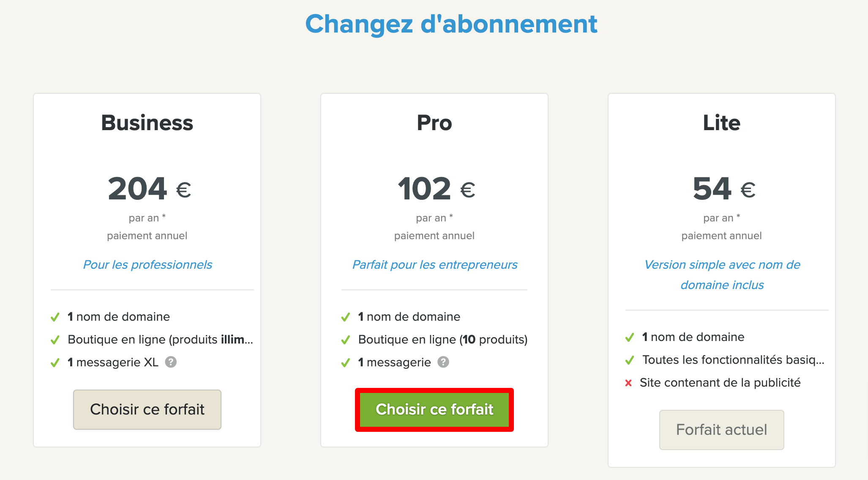The width and height of the screenshot is (868, 480).
Task: Click the Changez d'abonnement page title
Action: (451, 24)
